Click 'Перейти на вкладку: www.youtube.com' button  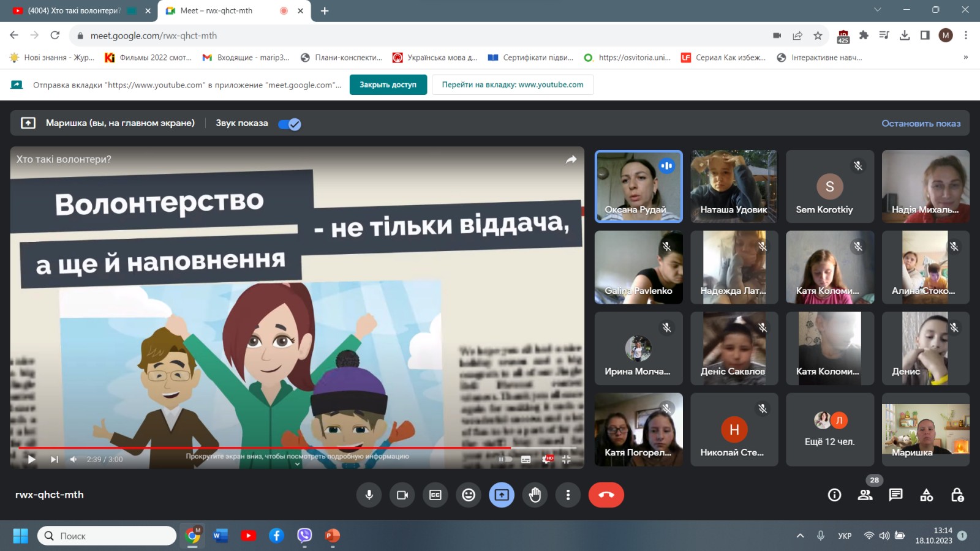(513, 84)
